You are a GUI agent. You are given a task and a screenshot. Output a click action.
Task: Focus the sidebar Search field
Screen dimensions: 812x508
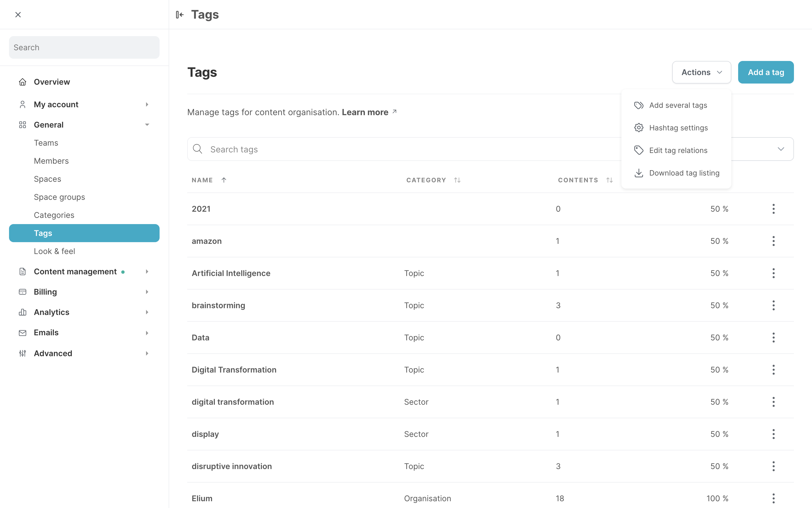[84, 47]
